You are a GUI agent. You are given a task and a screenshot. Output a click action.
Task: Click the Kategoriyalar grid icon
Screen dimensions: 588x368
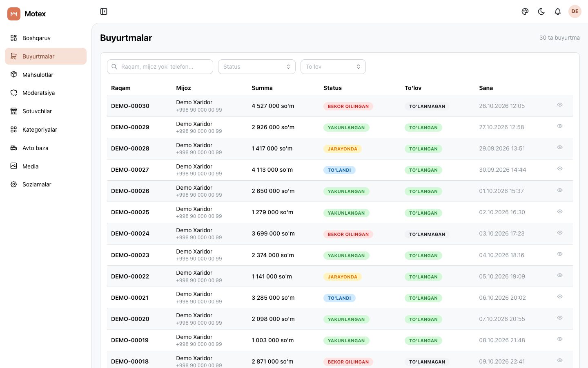pyautogui.click(x=14, y=130)
